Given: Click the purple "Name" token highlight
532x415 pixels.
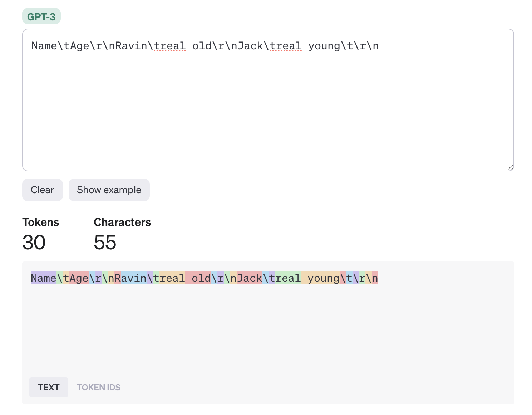Looking at the screenshot, I should (43, 278).
